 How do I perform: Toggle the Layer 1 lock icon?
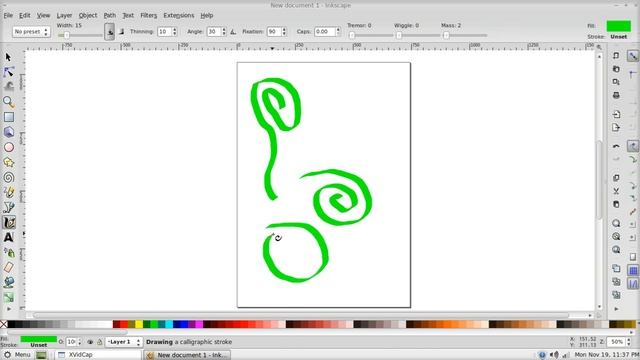(x=99, y=342)
